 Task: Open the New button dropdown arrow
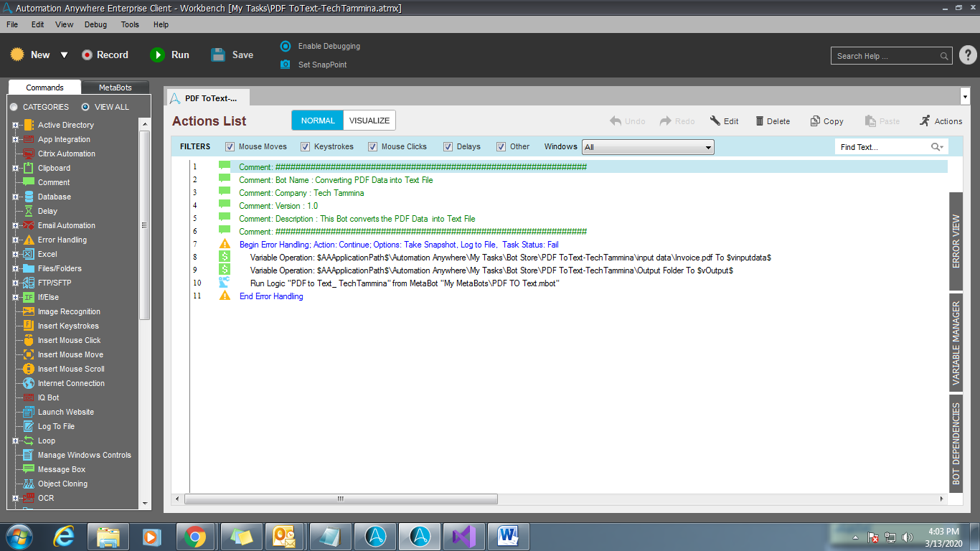click(x=64, y=55)
